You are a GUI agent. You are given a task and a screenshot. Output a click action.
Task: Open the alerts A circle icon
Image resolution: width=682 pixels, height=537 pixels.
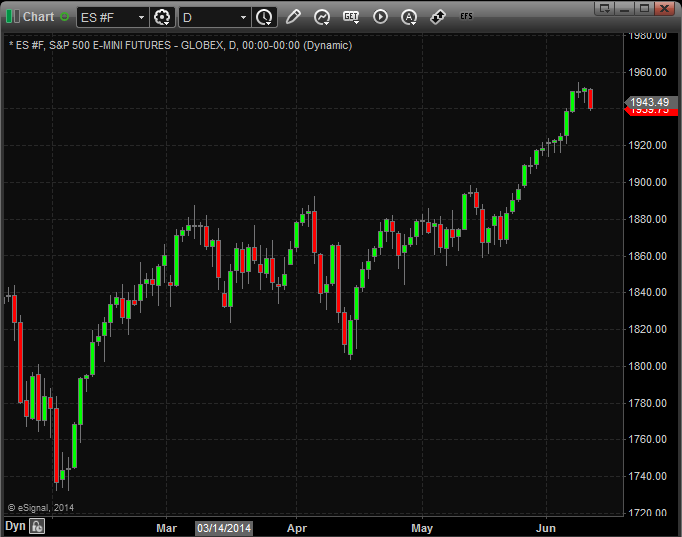[x=409, y=17]
